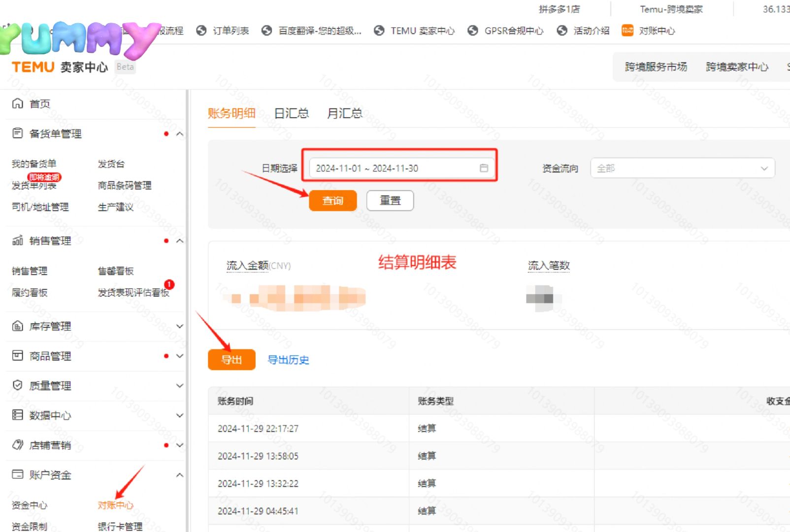Switch to the 账务明细 tab
Viewport: 790px width, 532px height.
pos(231,113)
